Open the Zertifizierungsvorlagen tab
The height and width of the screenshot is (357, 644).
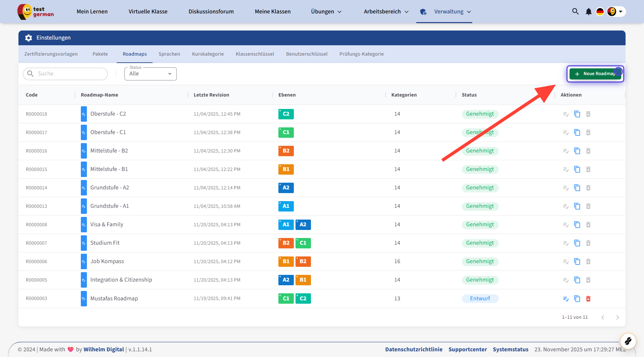click(x=51, y=54)
